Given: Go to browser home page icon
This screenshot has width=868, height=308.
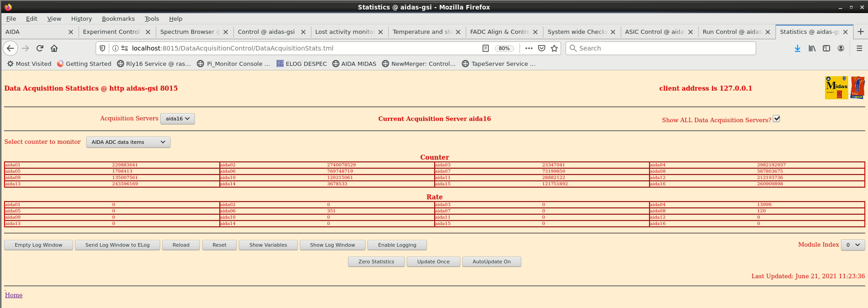Looking at the screenshot, I should [x=54, y=48].
